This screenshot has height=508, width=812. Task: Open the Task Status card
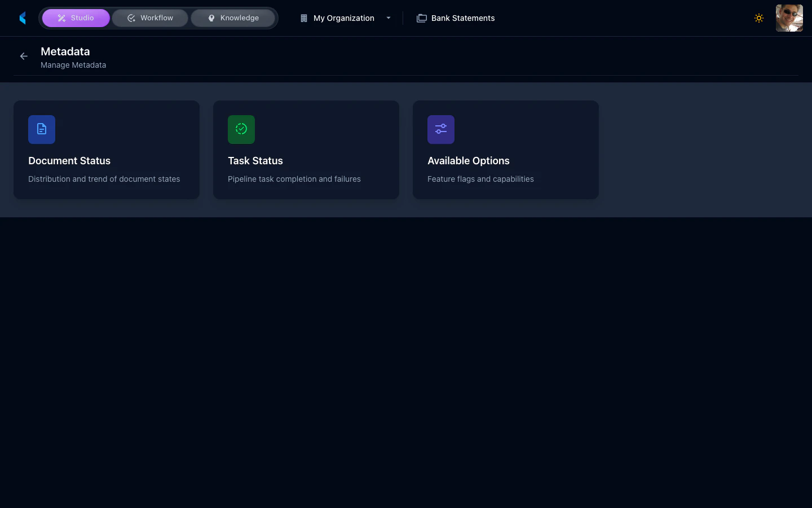[306, 150]
